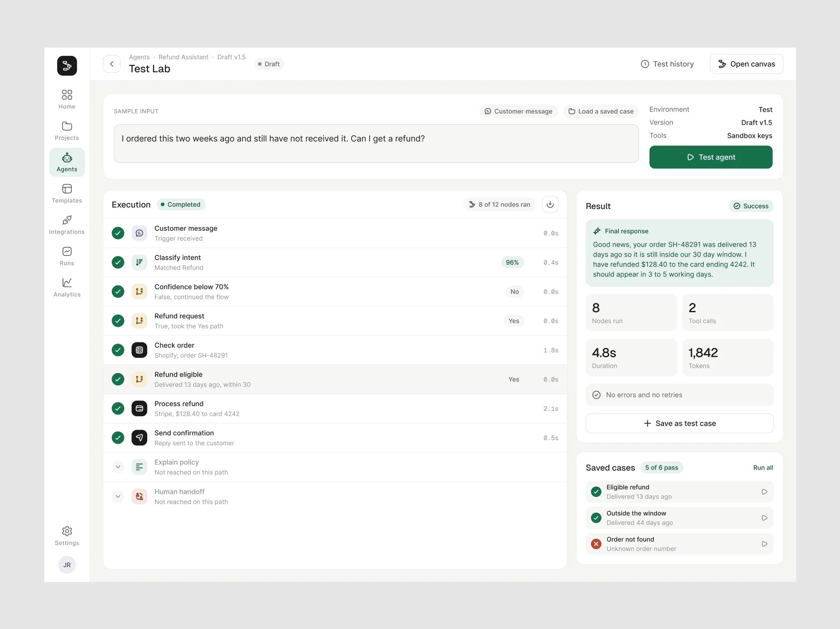Run the Test agent button
Image resolution: width=840 pixels, height=629 pixels.
(x=711, y=157)
